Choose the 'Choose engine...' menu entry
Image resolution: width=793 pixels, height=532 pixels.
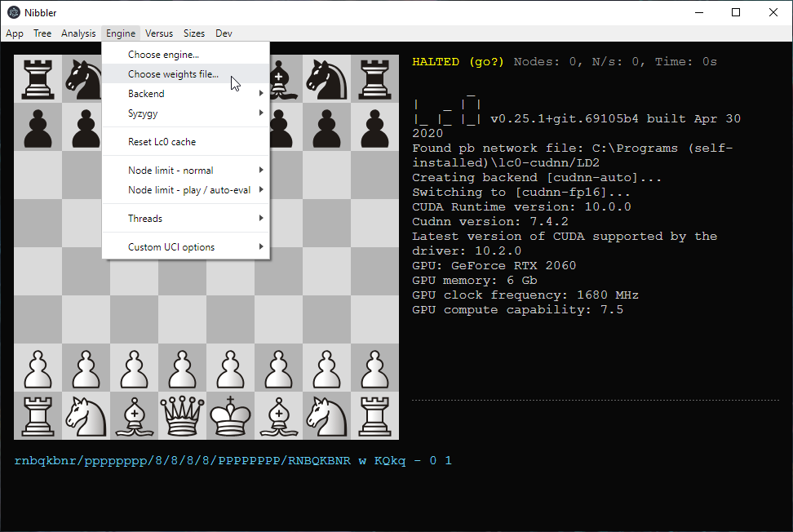tap(163, 55)
